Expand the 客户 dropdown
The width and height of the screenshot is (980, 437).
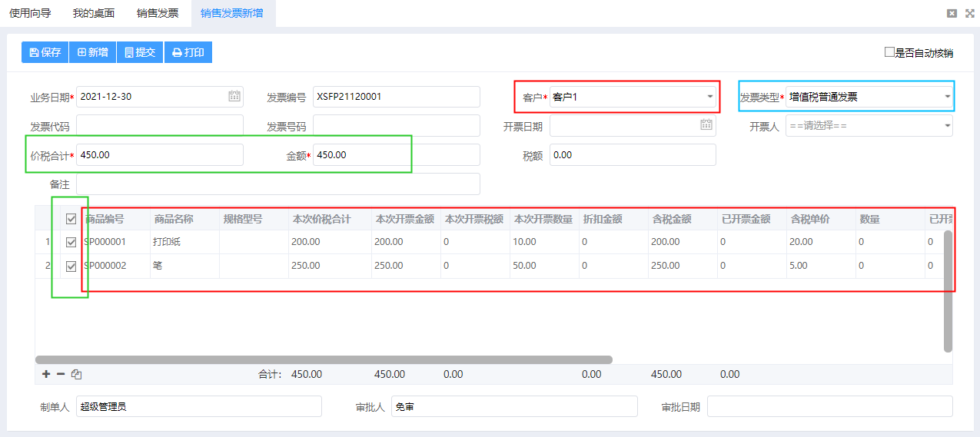pyautogui.click(x=709, y=97)
